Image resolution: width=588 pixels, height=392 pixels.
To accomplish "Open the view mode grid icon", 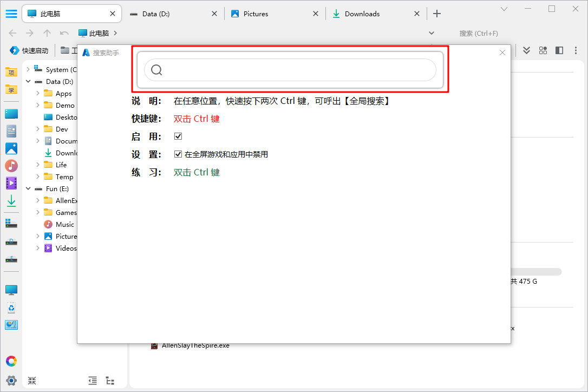I will (543, 50).
